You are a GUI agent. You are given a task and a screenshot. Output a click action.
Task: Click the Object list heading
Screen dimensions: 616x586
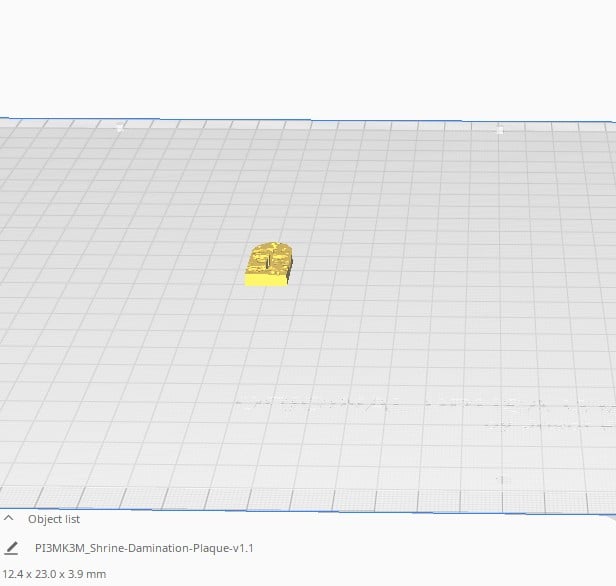coord(54,519)
